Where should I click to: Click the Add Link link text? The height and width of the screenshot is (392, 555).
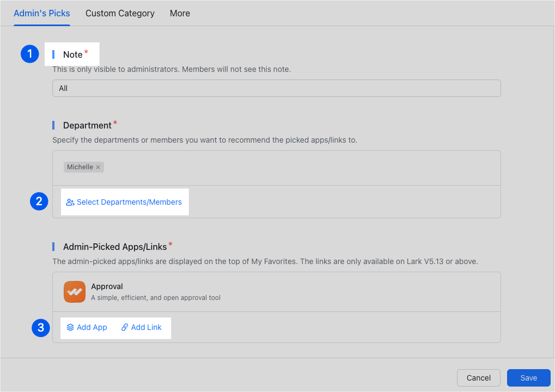coord(147,328)
